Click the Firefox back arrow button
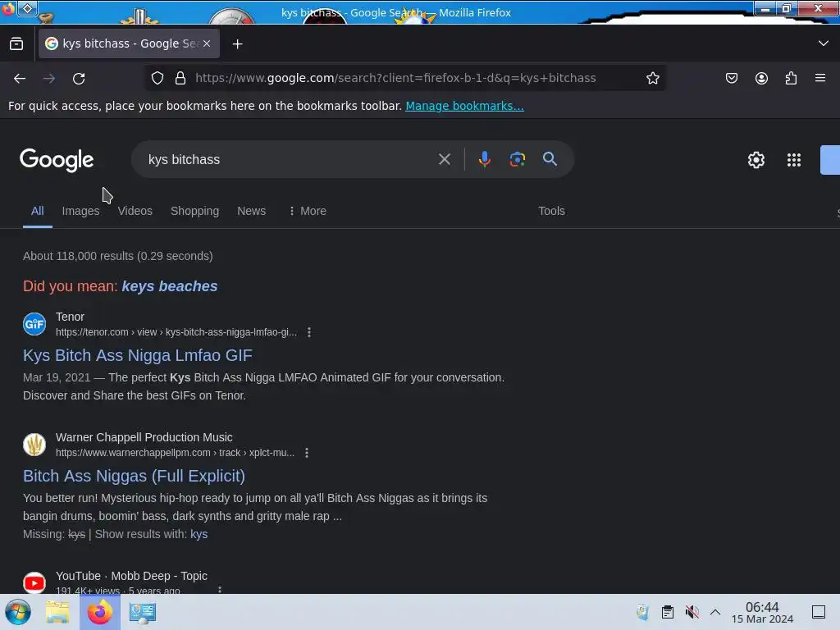Screen dimensions: 840x630 click(x=20, y=78)
